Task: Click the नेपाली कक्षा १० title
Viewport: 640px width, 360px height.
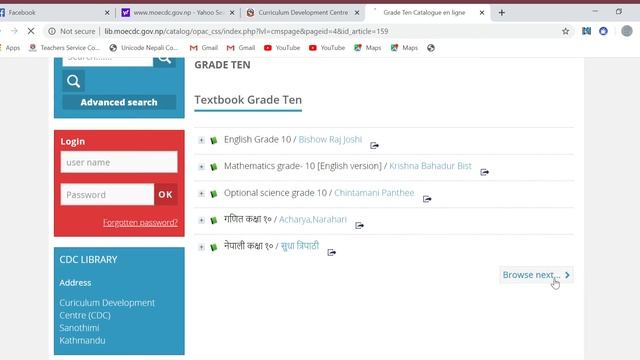Action: [249, 246]
